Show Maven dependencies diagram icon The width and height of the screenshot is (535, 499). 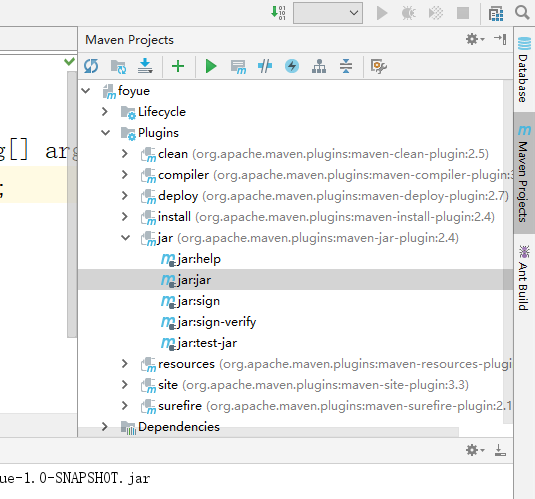pos(319,66)
